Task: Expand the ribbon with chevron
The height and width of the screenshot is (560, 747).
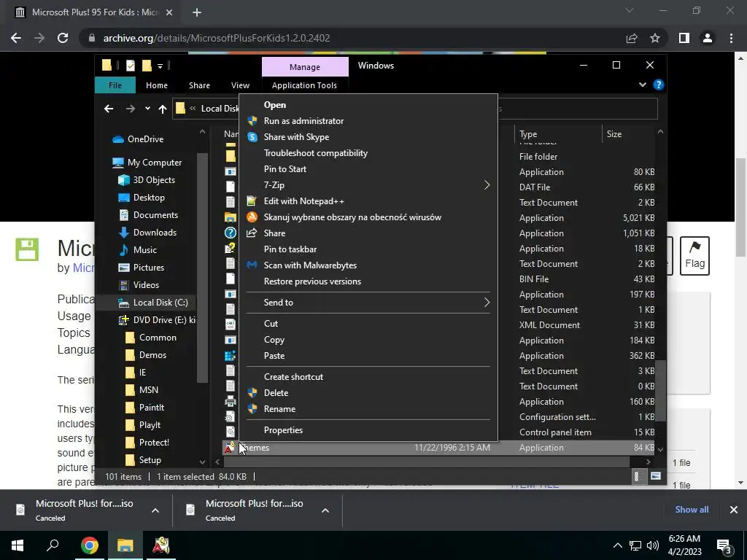Action: point(643,85)
